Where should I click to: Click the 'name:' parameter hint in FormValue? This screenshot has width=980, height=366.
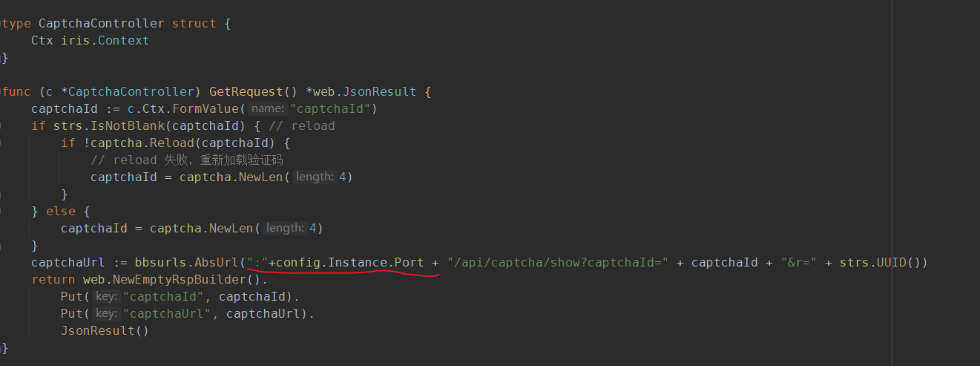(x=269, y=109)
